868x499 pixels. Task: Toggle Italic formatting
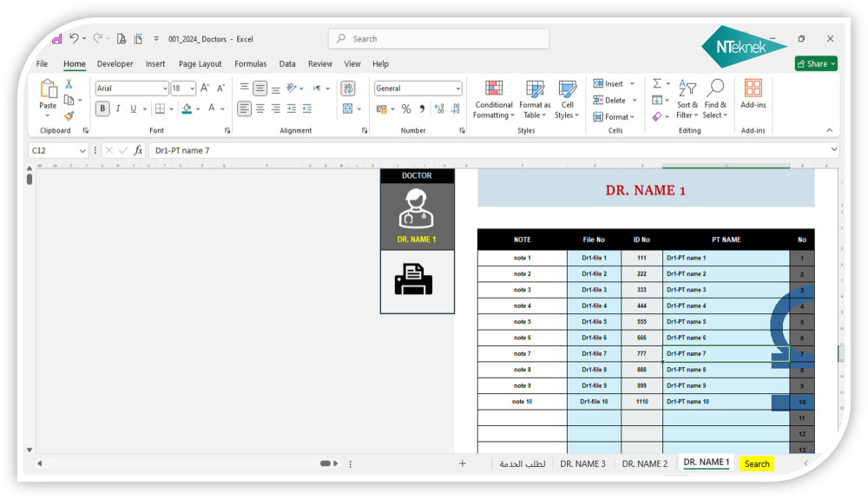118,108
